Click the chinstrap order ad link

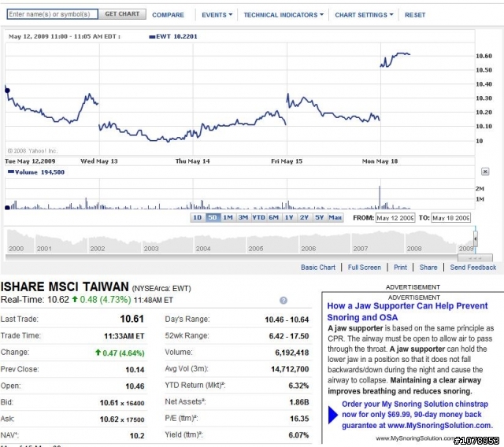pyautogui.click(x=417, y=415)
